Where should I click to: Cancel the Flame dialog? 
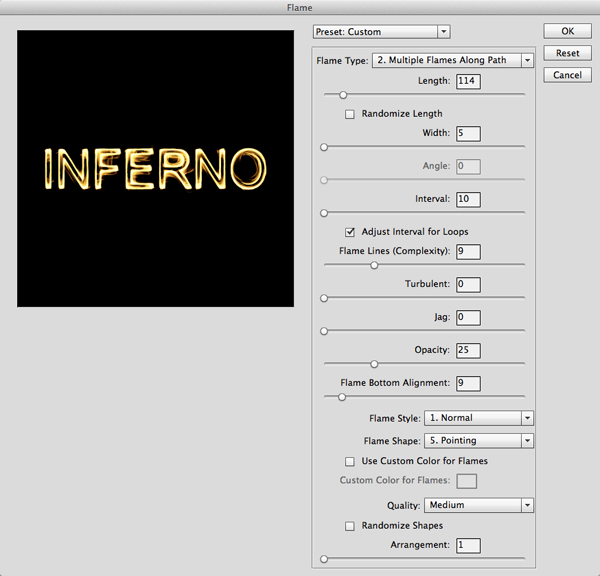tap(567, 75)
